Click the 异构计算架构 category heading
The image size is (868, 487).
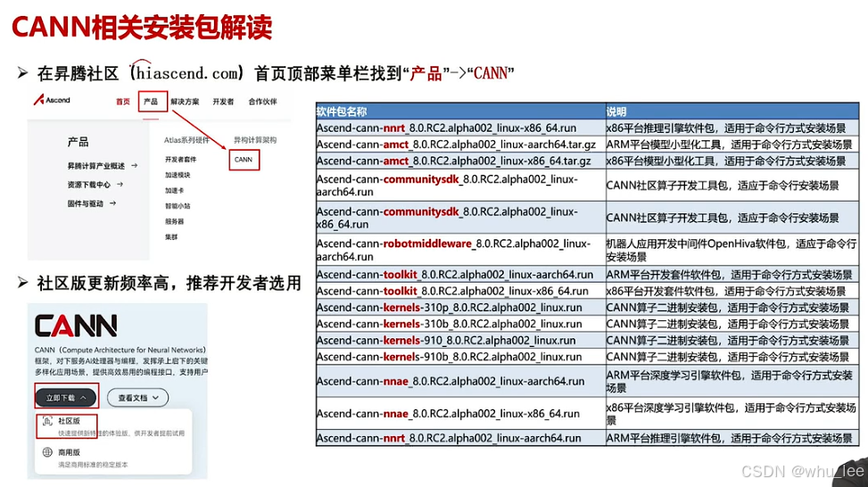254,141
